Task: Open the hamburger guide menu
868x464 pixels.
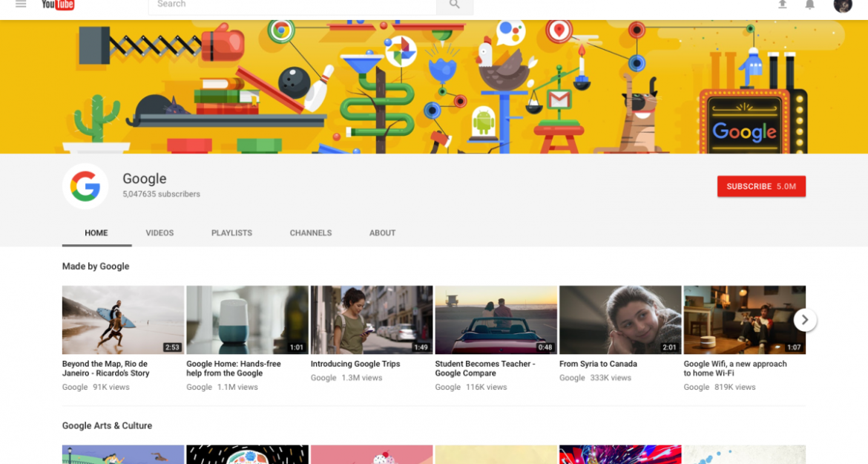Action: 21,4
